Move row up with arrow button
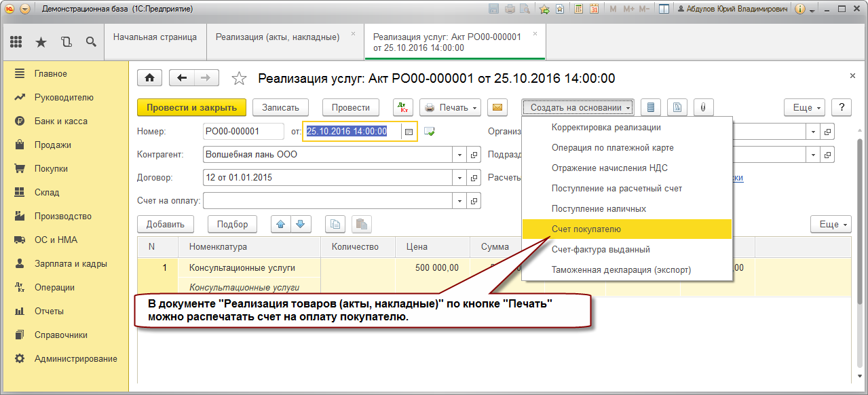Viewport: 868px width, 395px height. click(281, 224)
